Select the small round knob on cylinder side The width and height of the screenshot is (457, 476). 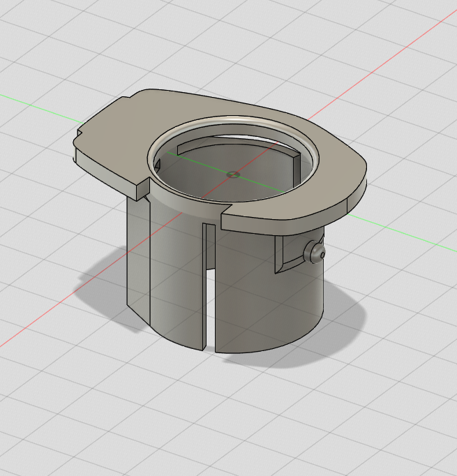point(315,252)
